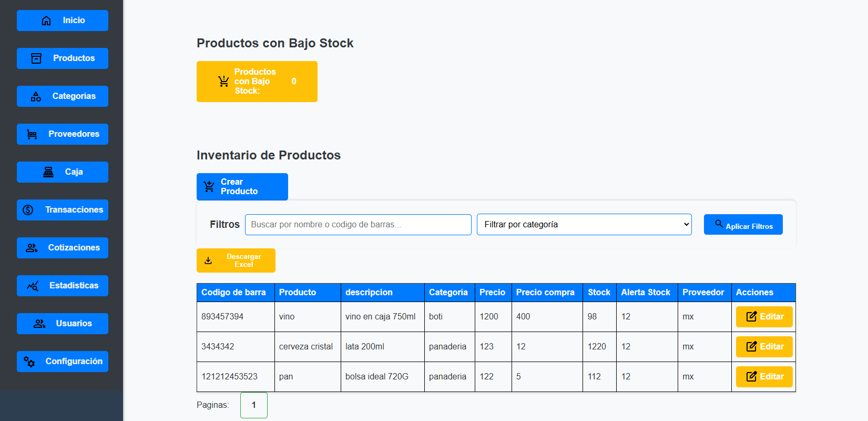Click the cart icon in Crear Producto
This screenshot has height=421, width=868.
pos(209,187)
